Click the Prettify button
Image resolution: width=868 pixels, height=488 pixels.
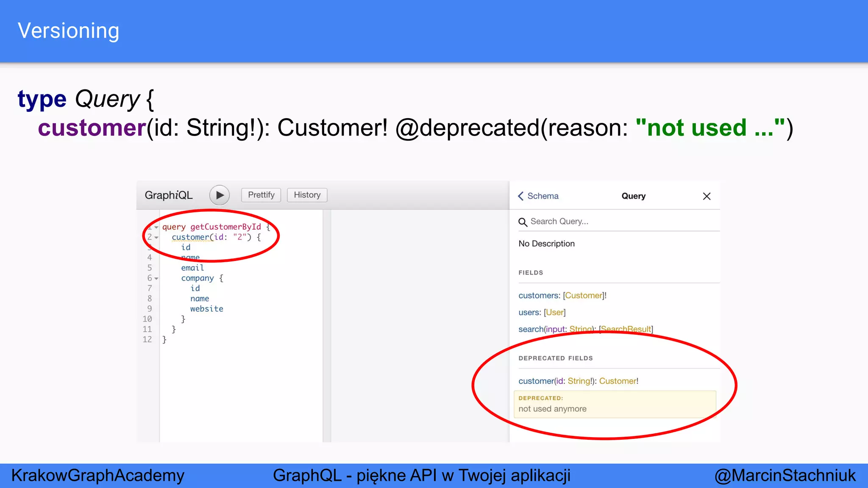point(261,195)
